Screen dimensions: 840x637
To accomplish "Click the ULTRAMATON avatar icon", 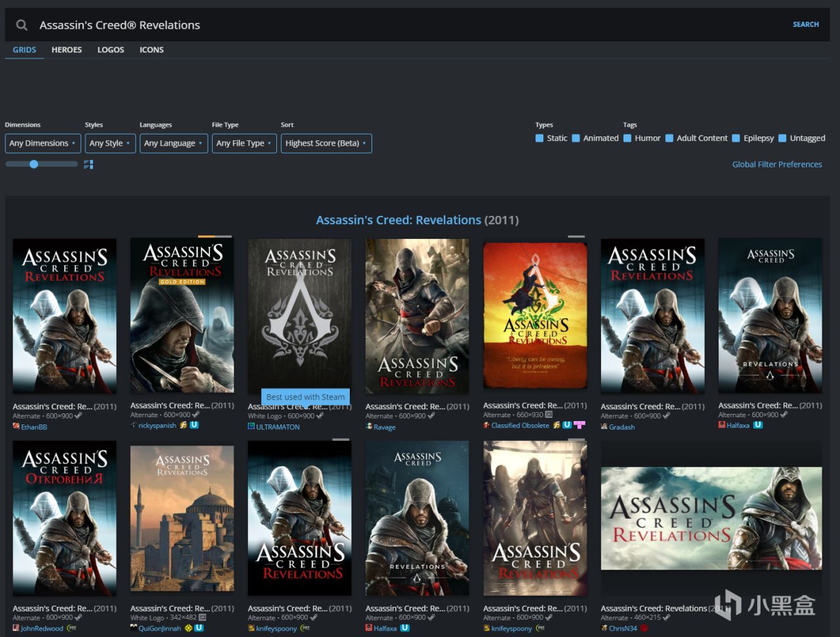I will pyautogui.click(x=251, y=426).
